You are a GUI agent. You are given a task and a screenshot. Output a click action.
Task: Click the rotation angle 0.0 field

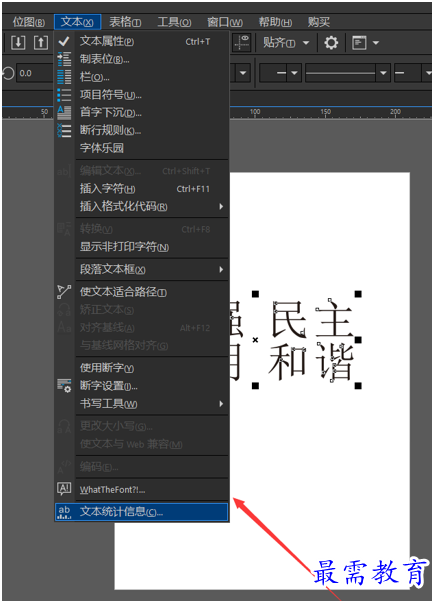click(x=35, y=73)
